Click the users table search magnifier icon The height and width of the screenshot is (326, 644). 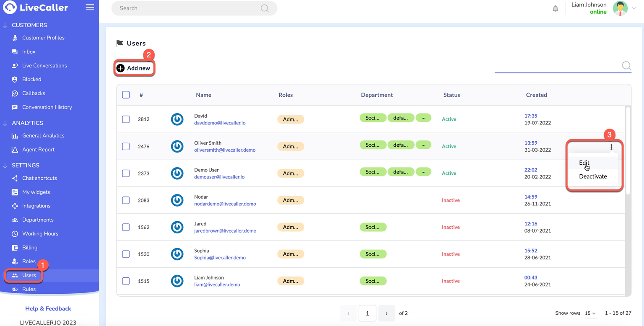point(626,66)
